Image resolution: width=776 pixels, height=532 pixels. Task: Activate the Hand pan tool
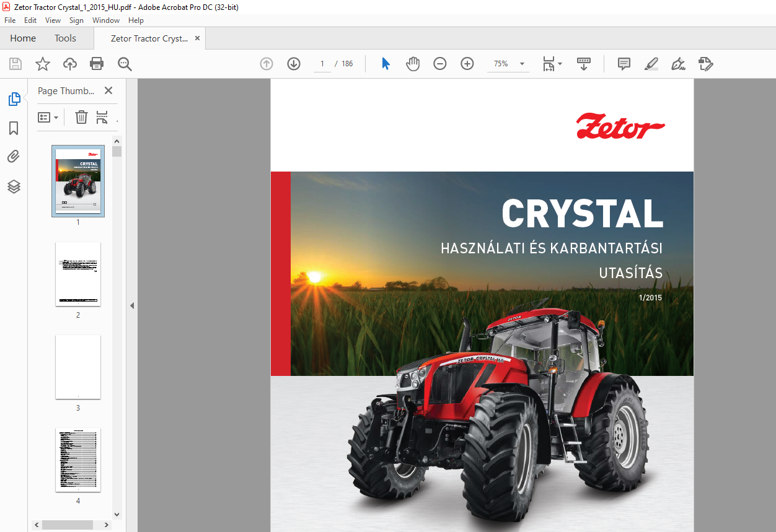413,64
